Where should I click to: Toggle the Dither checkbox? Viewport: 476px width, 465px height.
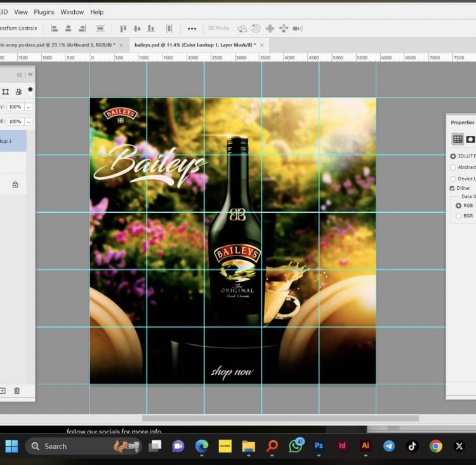(453, 188)
